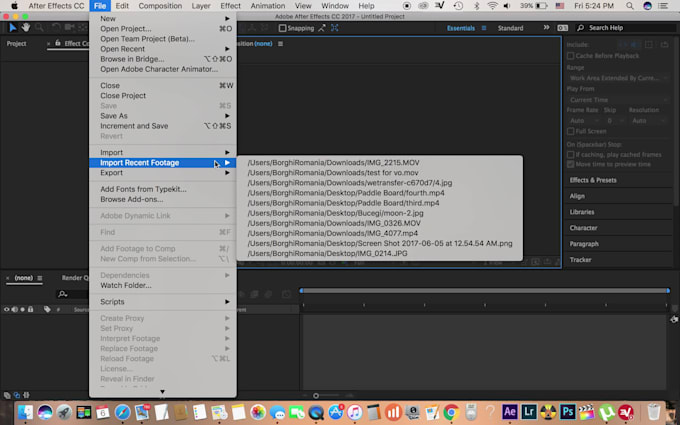Open the Layer menu
Screen dimensions: 680x425
click(x=201, y=6)
